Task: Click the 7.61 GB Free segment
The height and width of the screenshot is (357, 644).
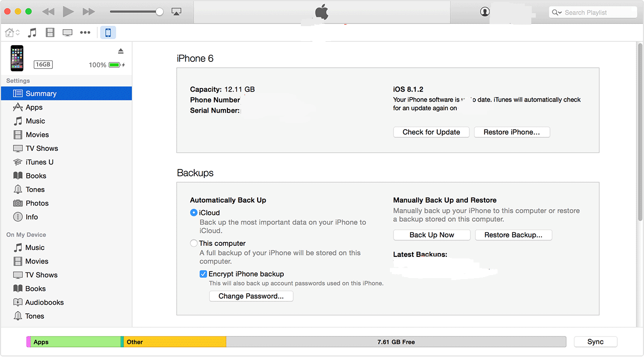Action: [396, 342]
